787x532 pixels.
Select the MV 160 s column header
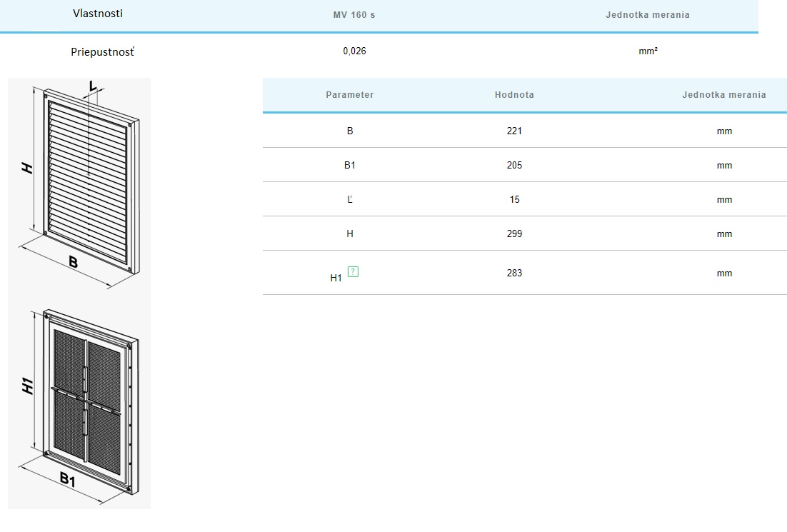point(354,15)
